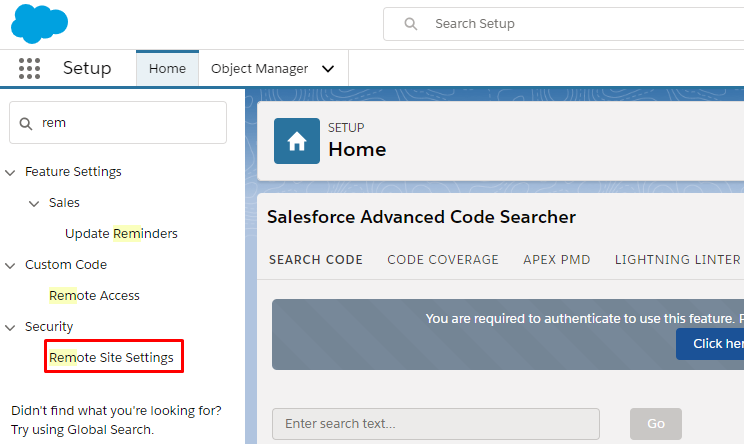The image size is (744, 444).
Task: Click the Go button
Action: [x=656, y=424]
